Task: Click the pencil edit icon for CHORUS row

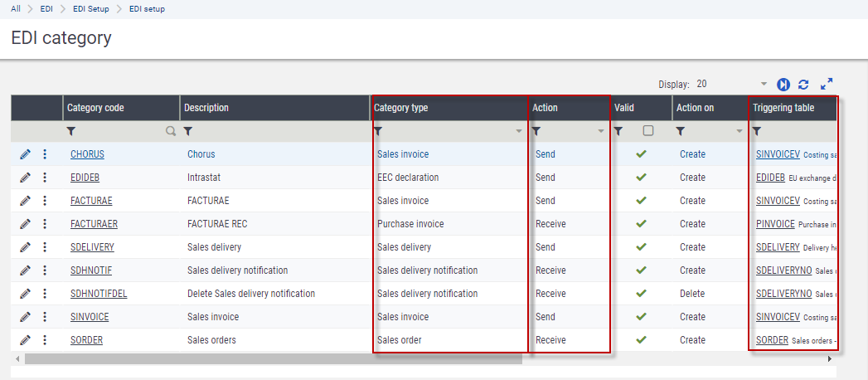Action: [x=25, y=154]
